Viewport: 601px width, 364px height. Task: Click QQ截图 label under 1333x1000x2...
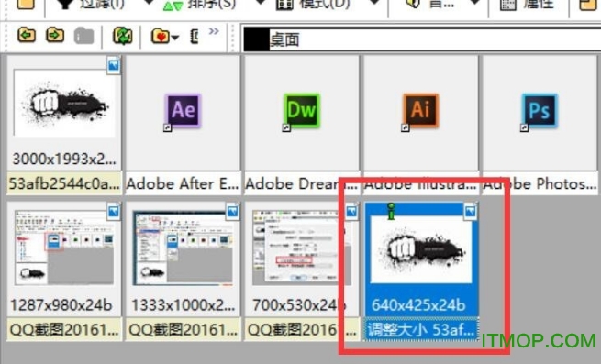(184, 330)
